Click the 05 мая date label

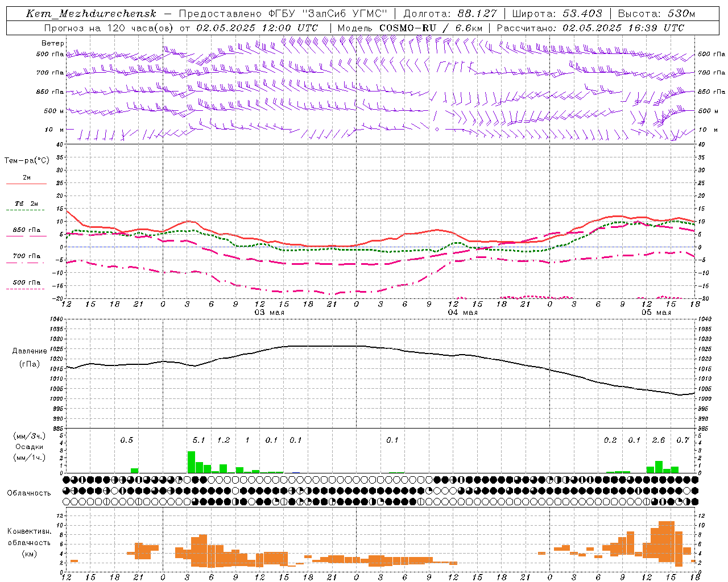[x=656, y=313]
